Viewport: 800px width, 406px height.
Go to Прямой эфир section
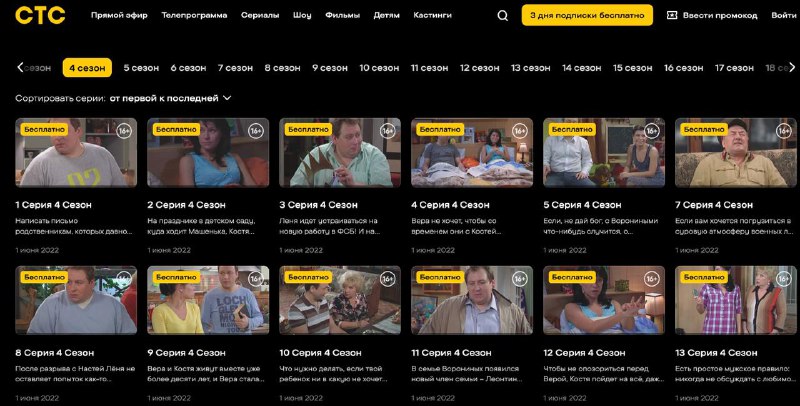point(120,15)
